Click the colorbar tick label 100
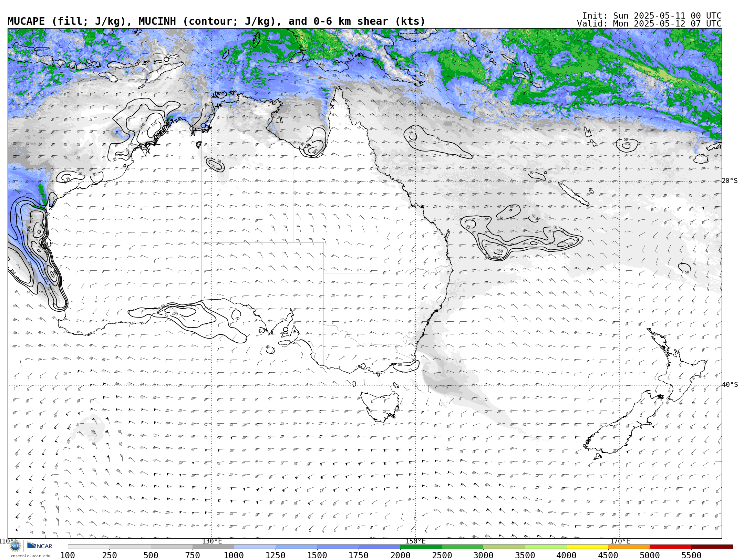Viewport: 744px width, 560px height. [68, 556]
